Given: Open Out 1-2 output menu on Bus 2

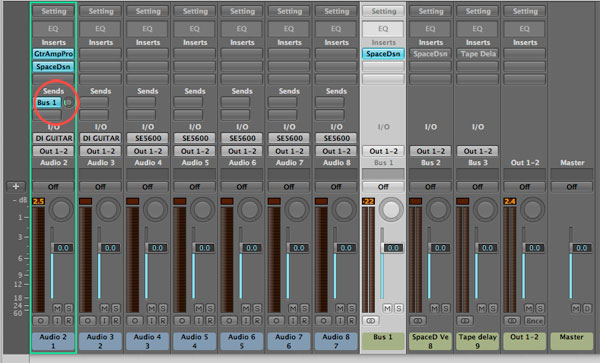Looking at the screenshot, I should point(430,151).
